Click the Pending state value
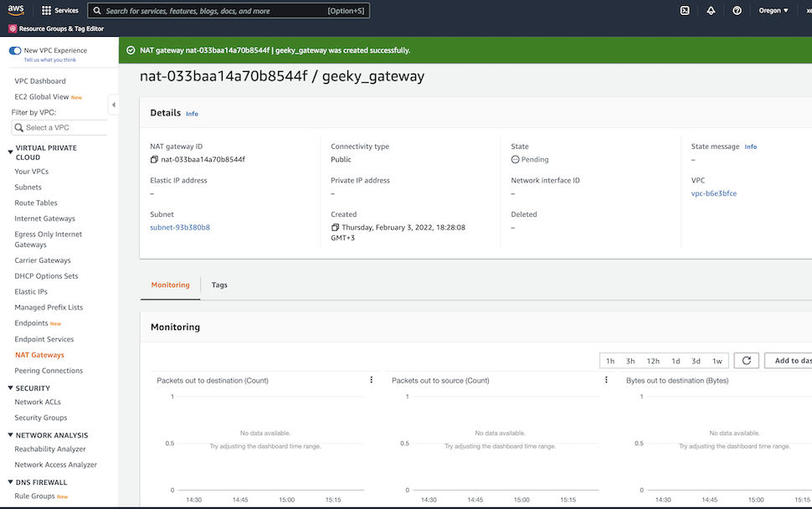This screenshot has height=509, width=812. click(530, 160)
